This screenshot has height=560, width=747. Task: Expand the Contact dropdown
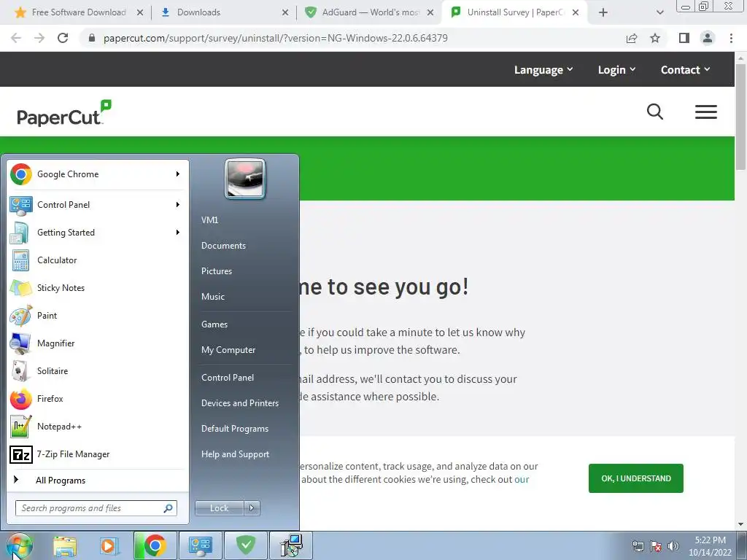coord(685,70)
